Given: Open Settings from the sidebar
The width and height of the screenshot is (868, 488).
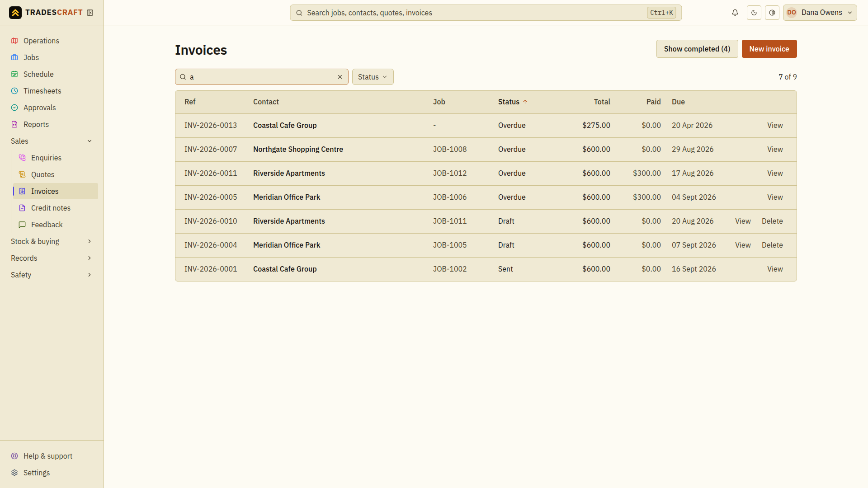Looking at the screenshot, I should [52, 473].
